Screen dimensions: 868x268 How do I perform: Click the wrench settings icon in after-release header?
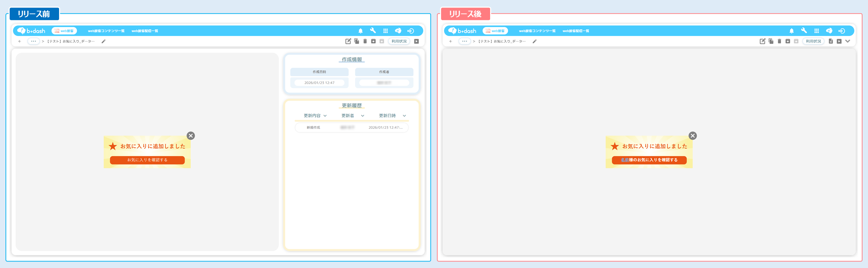pos(804,31)
